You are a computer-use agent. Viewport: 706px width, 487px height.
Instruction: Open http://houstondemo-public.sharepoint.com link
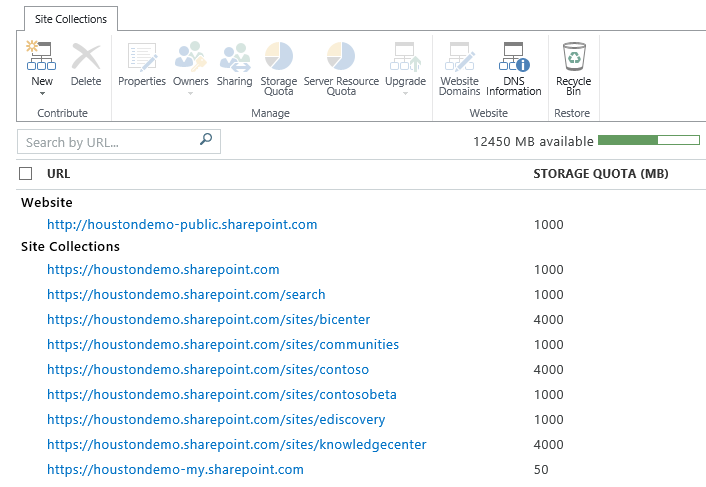click(182, 225)
